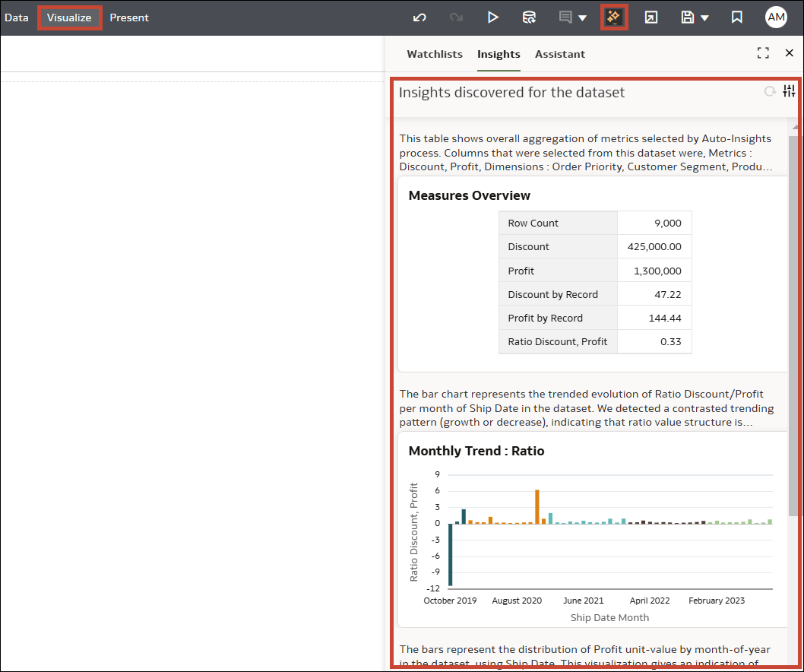Click the bookmark icon in the toolbar

point(736,17)
